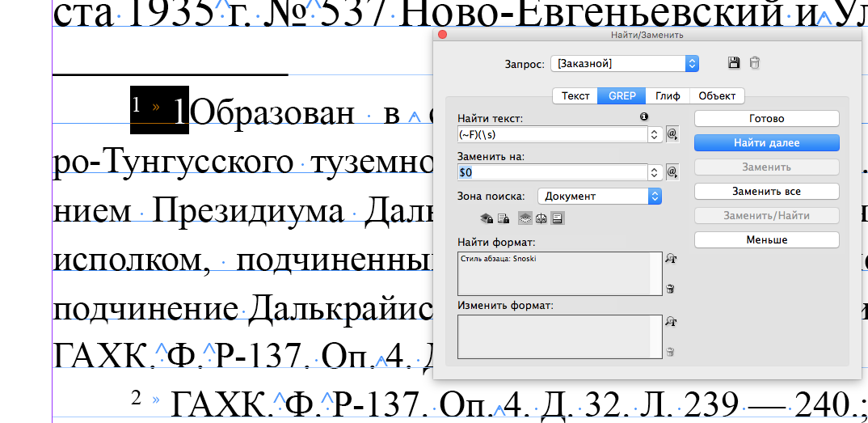
Task: Click Стиль абзаца: Snoski text
Action: (x=498, y=258)
